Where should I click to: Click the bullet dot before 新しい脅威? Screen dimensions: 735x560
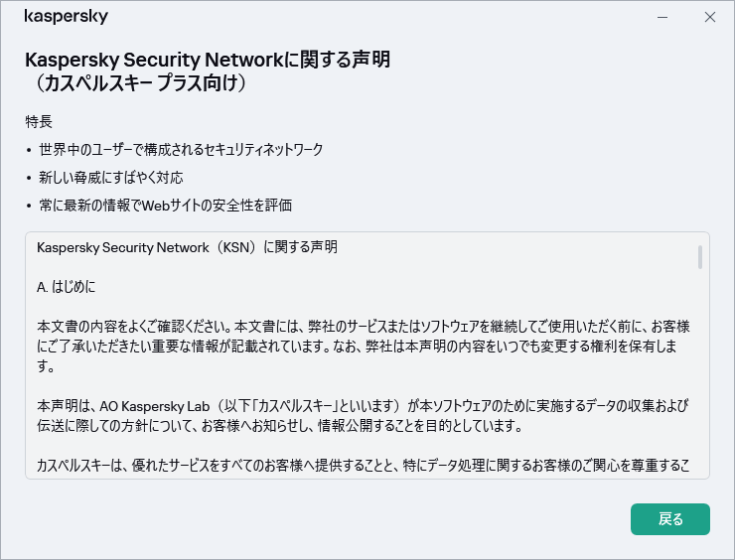29,178
